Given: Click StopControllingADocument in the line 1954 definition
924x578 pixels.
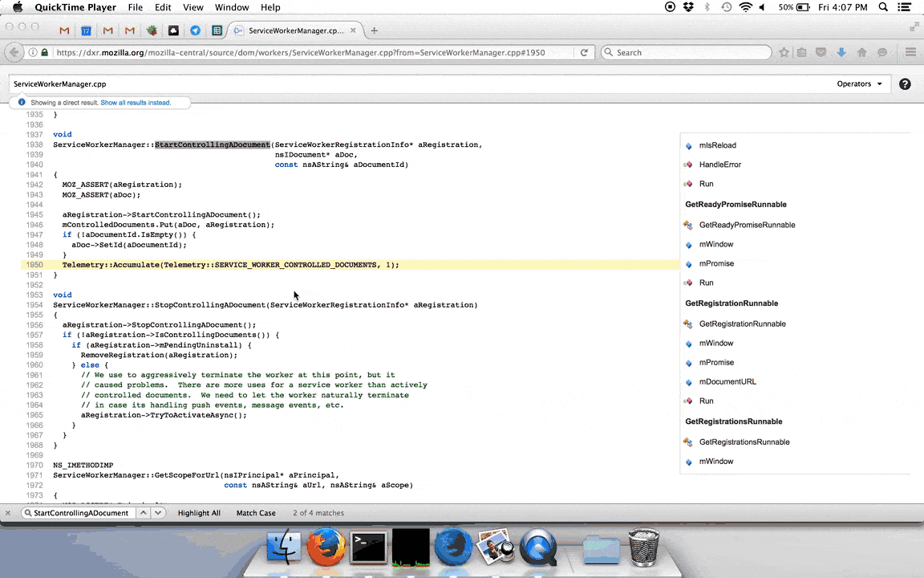Looking at the screenshot, I should pyautogui.click(x=210, y=305).
